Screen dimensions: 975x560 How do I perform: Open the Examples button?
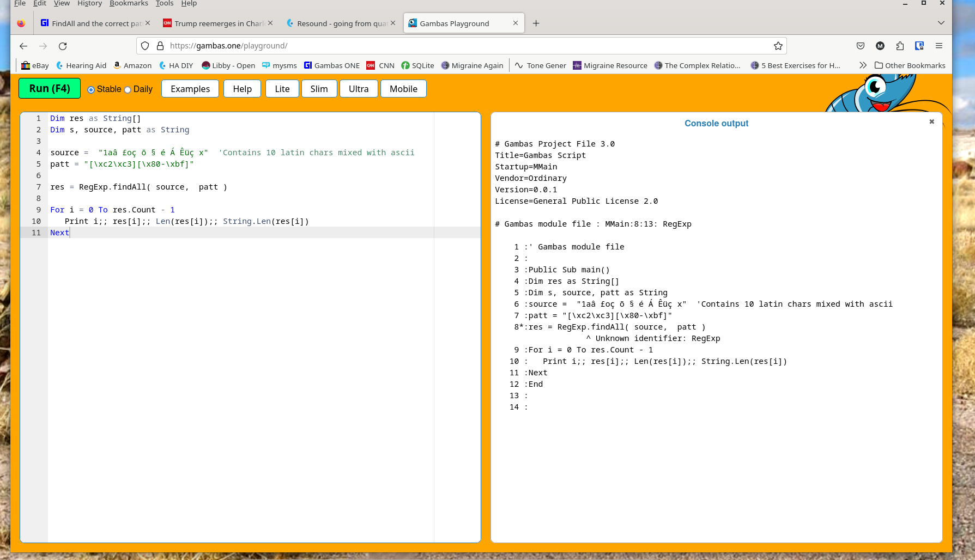[x=190, y=89]
